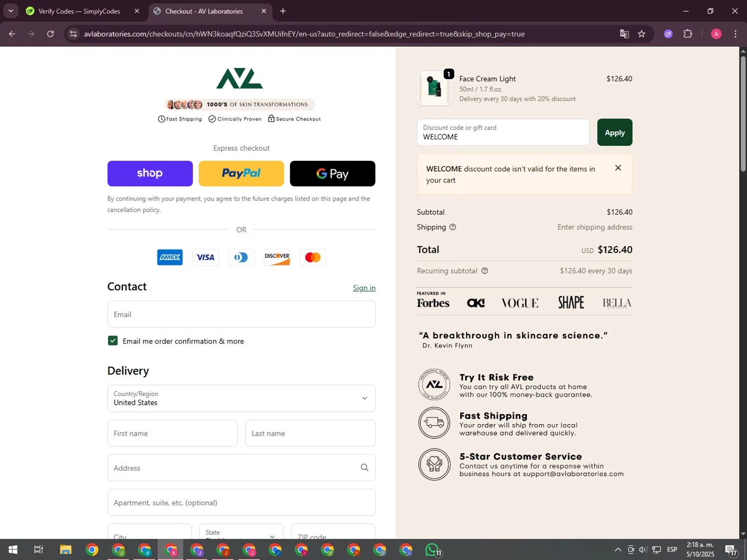This screenshot has height=560, width=747.
Task: Click the SHAPE logo
Action: point(571,303)
